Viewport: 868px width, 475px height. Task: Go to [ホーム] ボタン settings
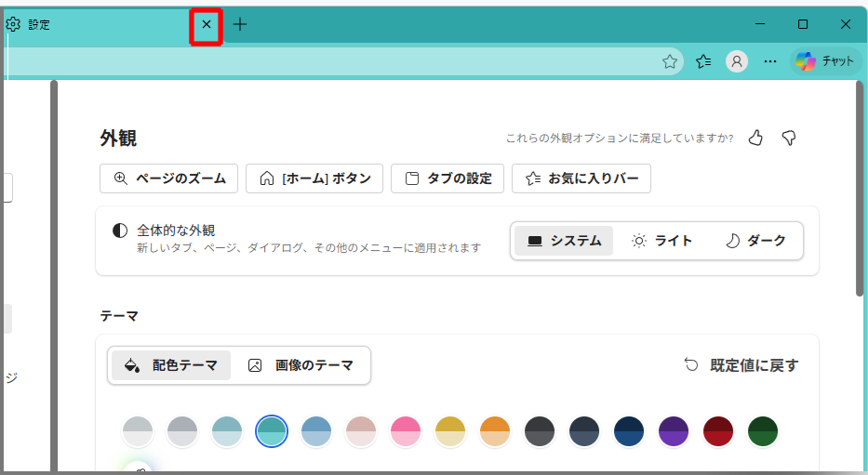tap(314, 178)
